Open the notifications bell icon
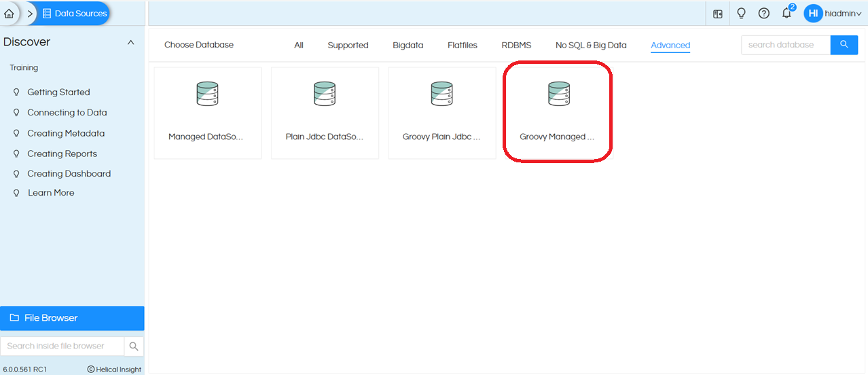 (x=786, y=14)
